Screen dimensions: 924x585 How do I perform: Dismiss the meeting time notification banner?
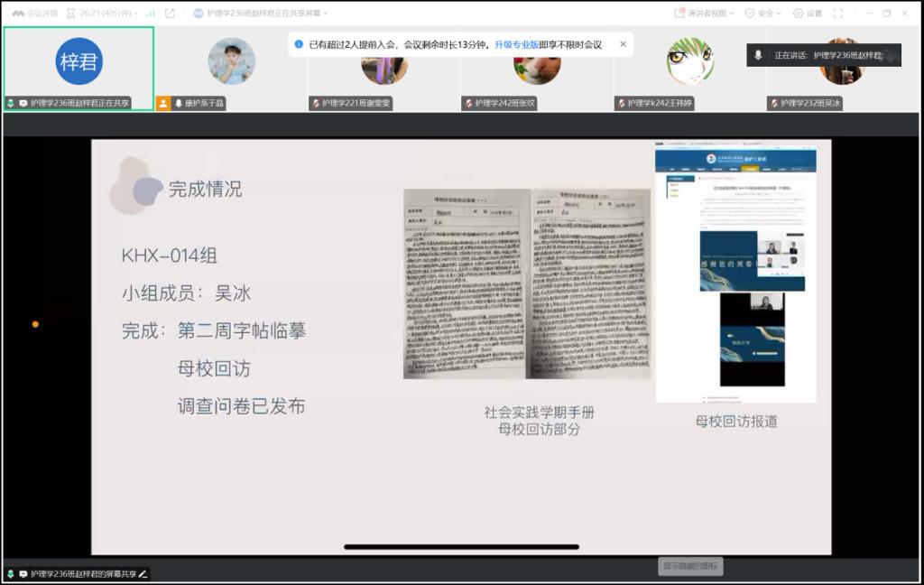(623, 44)
